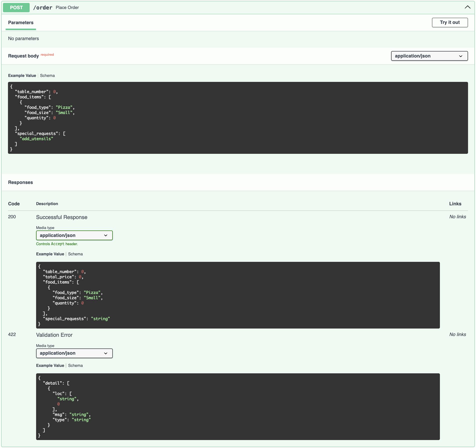Click the 200 status code
Screen dimensions: 476x448
(12, 217)
